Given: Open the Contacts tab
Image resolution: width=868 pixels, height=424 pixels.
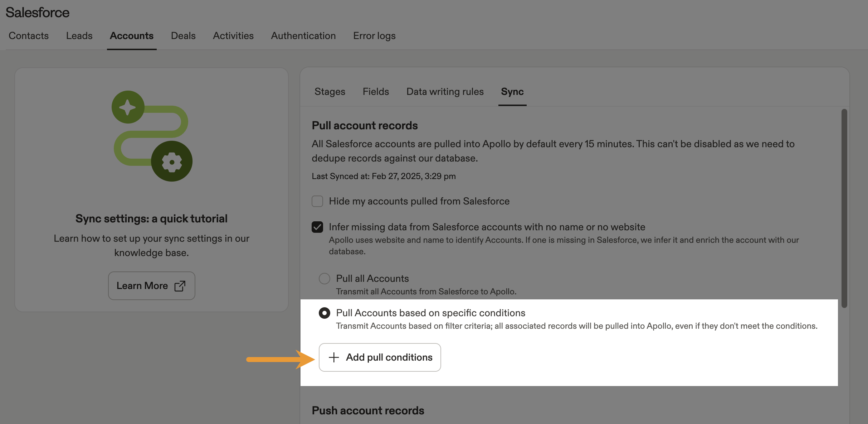Looking at the screenshot, I should coord(29,36).
